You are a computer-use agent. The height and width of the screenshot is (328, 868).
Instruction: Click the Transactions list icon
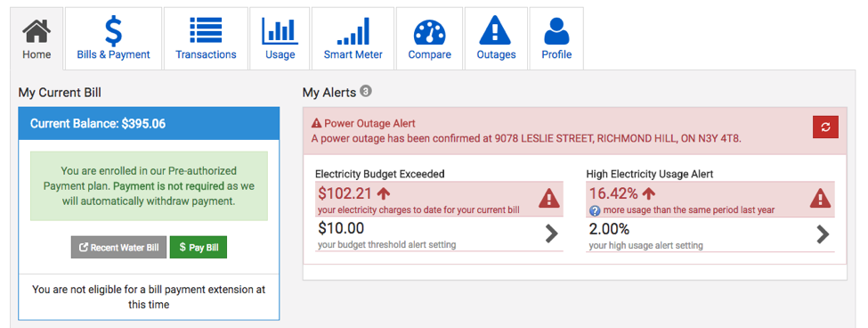tap(206, 31)
